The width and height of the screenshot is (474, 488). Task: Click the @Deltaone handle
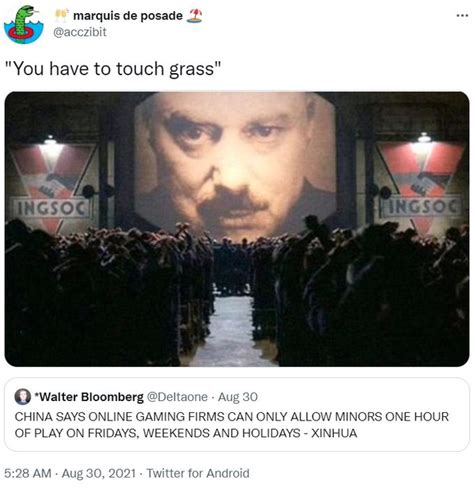(x=177, y=397)
